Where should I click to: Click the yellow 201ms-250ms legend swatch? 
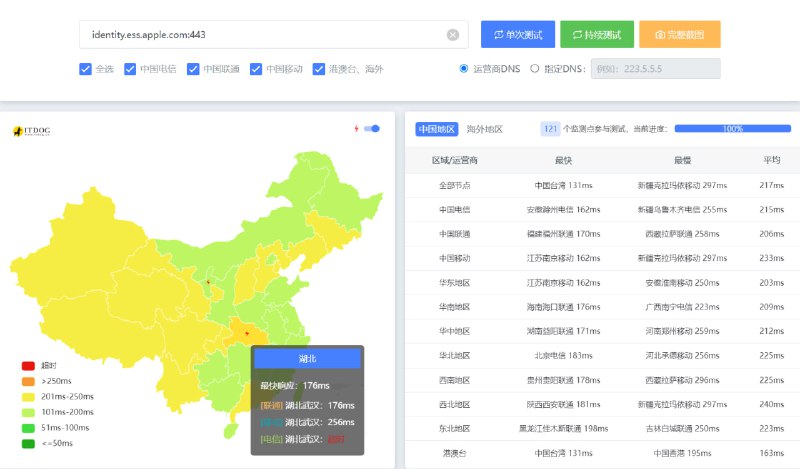[x=28, y=397]
